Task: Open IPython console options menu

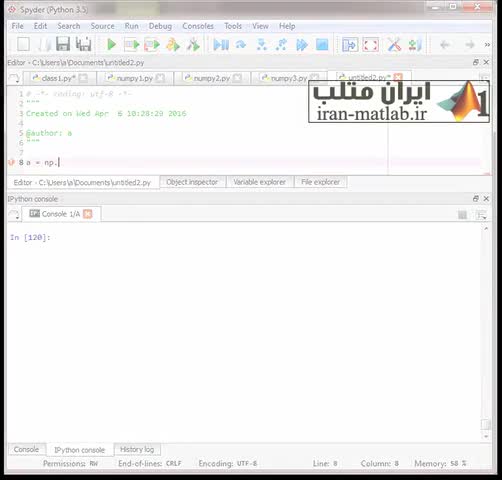Action: click(482, 215)
